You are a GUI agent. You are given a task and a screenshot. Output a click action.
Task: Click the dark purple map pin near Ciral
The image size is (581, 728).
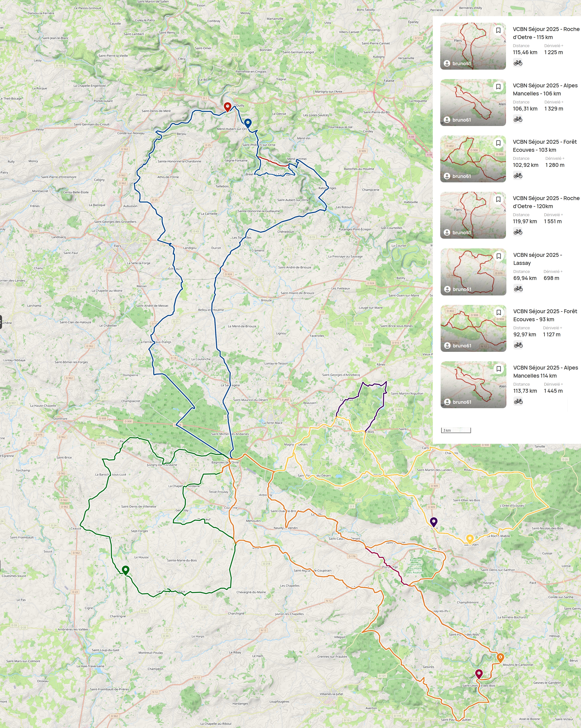tap(434, 522)
